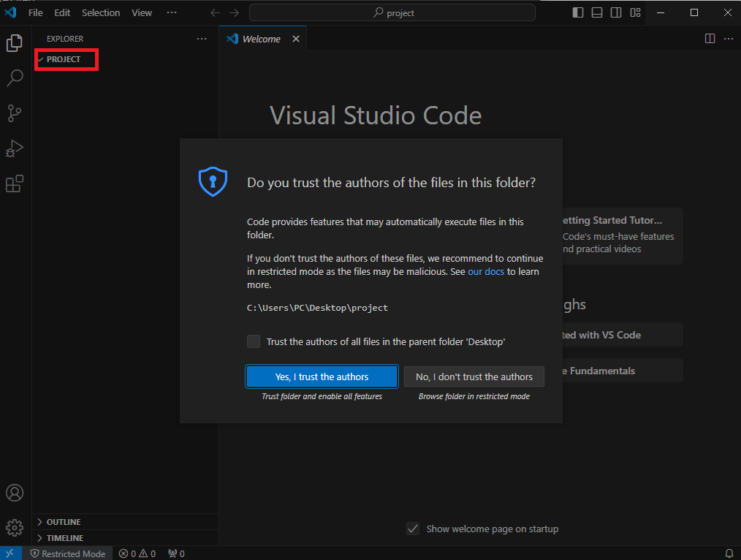Open the View menu
Screen dimensions: 741x560
[x=142, y=12]
